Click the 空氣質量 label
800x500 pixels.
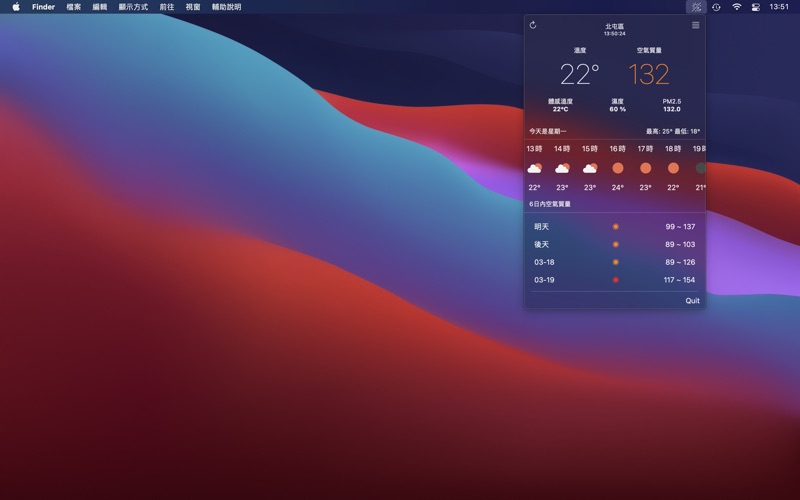click(649, 50)
